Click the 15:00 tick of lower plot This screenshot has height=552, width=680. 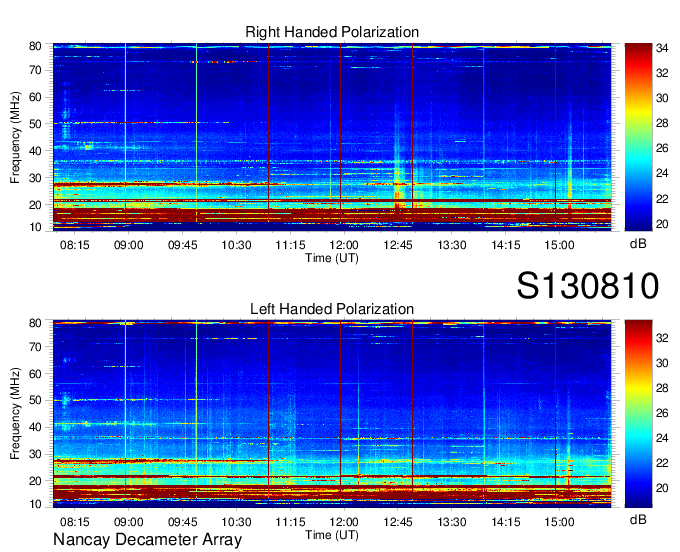click(x=559, y=522)
